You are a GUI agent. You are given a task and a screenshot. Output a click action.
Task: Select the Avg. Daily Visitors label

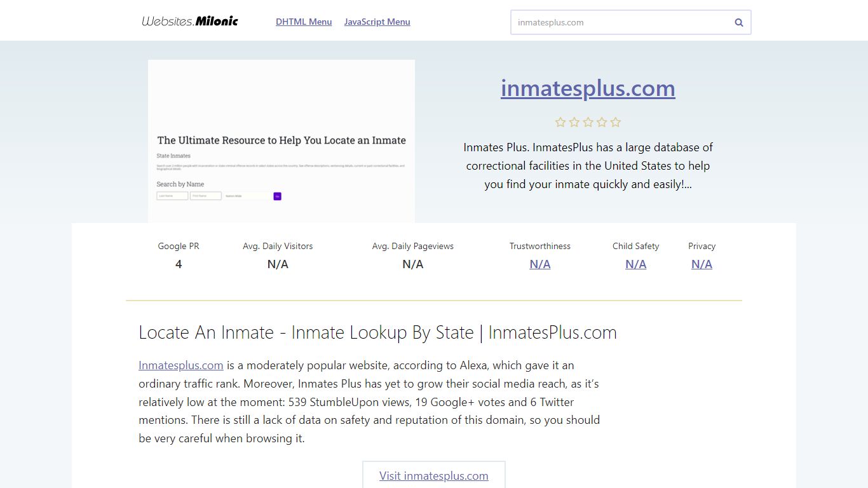click(x=278, y=246)
